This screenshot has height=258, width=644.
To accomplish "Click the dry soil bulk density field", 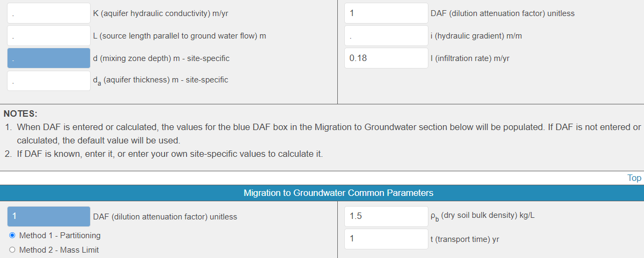I will coord(386,217).
